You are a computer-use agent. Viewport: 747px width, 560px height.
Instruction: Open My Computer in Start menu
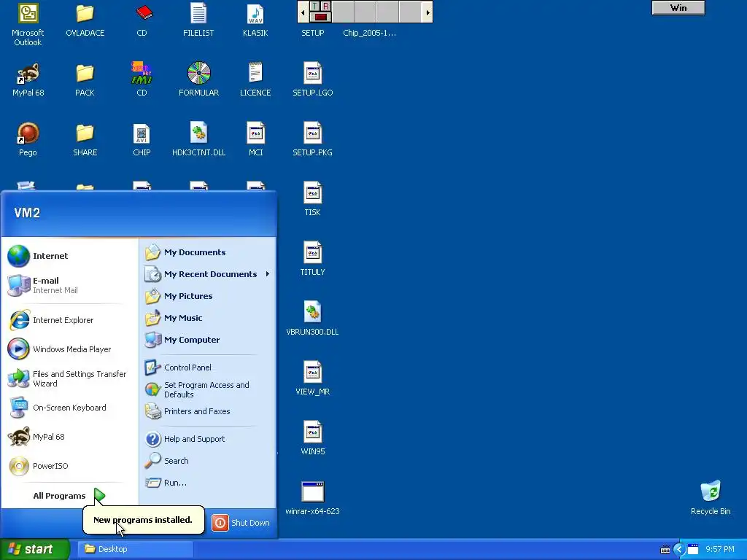(x=208, y=340)
